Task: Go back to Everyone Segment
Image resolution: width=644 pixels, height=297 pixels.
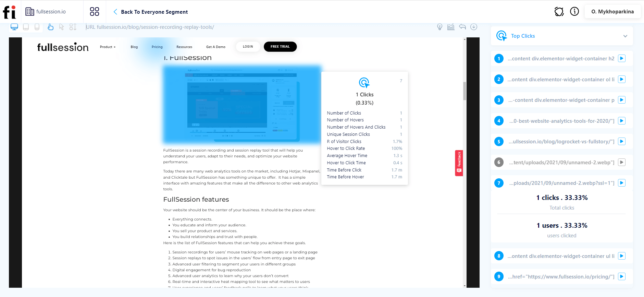Action: pyautogui.click(x=150, y=12)
